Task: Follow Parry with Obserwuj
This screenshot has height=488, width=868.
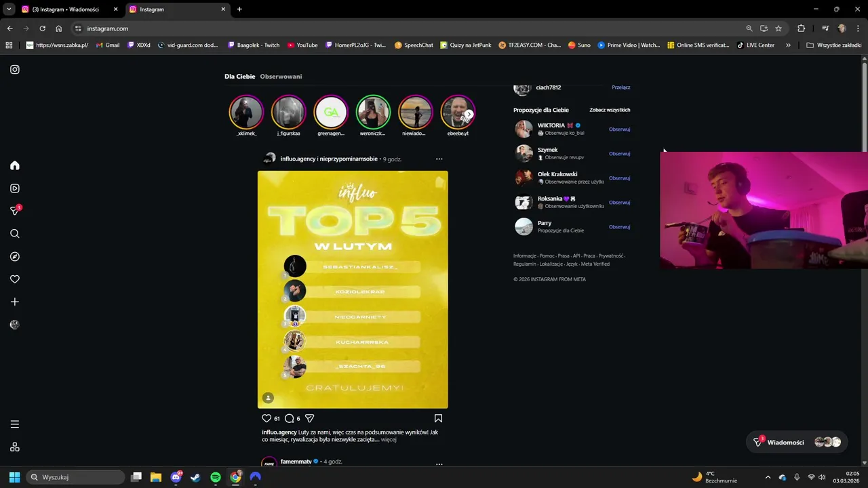Action: click(x=619, y=227)
